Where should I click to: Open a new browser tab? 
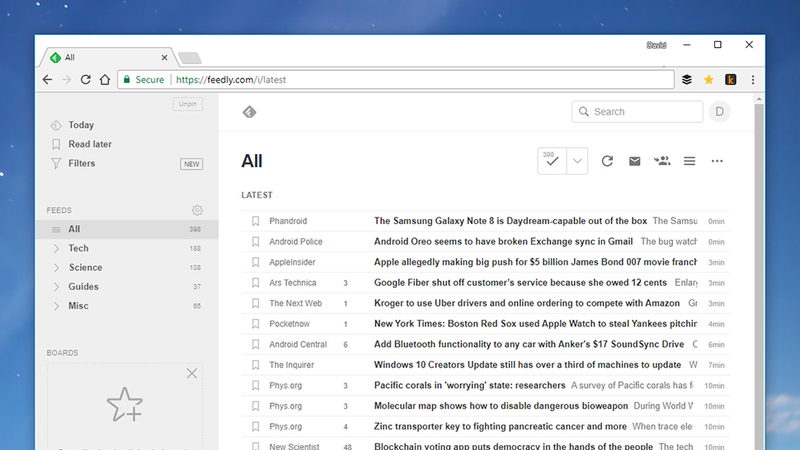click(x=190, y=58)
